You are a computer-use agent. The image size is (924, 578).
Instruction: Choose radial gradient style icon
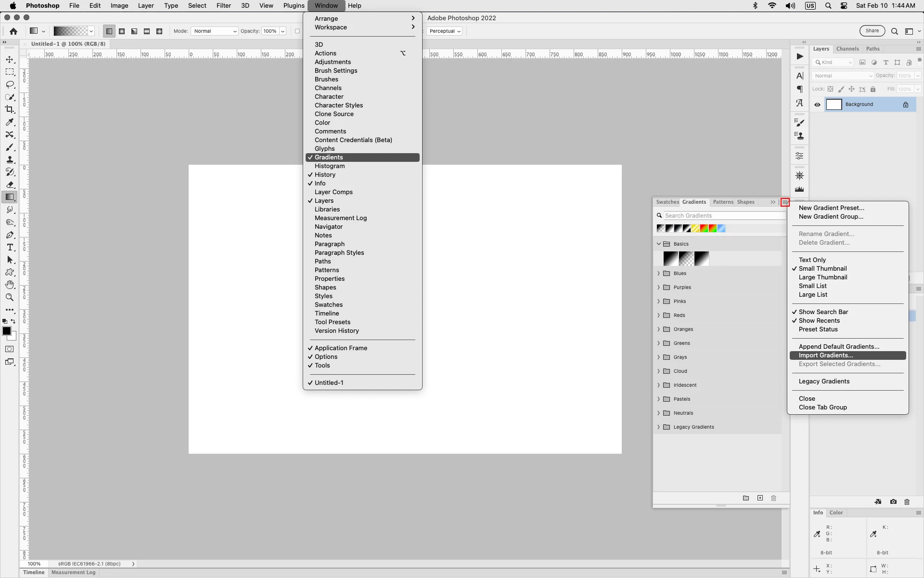coord(122,31)
